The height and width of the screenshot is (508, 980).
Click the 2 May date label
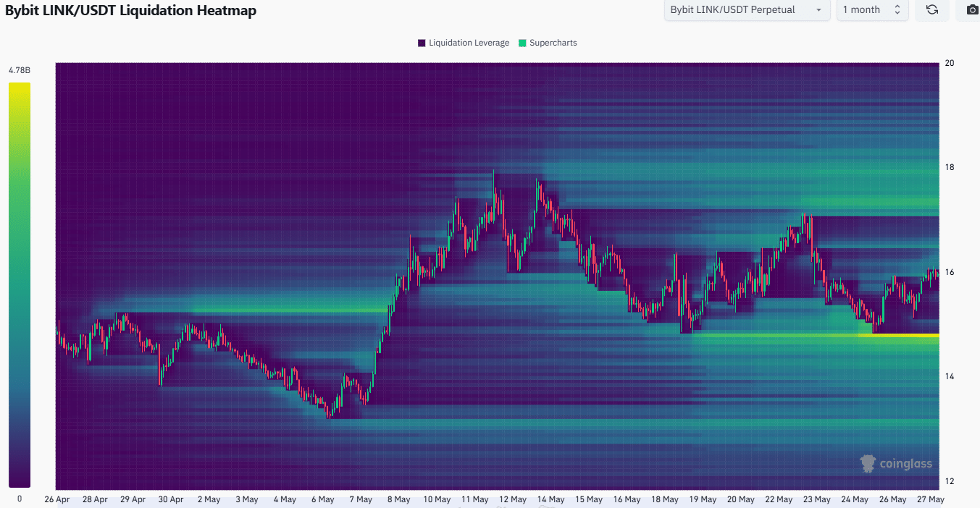(208, 499)
